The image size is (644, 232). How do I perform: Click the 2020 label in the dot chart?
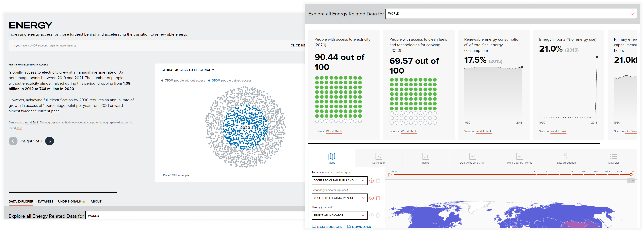pyautogui.click(x=245, y=128)
